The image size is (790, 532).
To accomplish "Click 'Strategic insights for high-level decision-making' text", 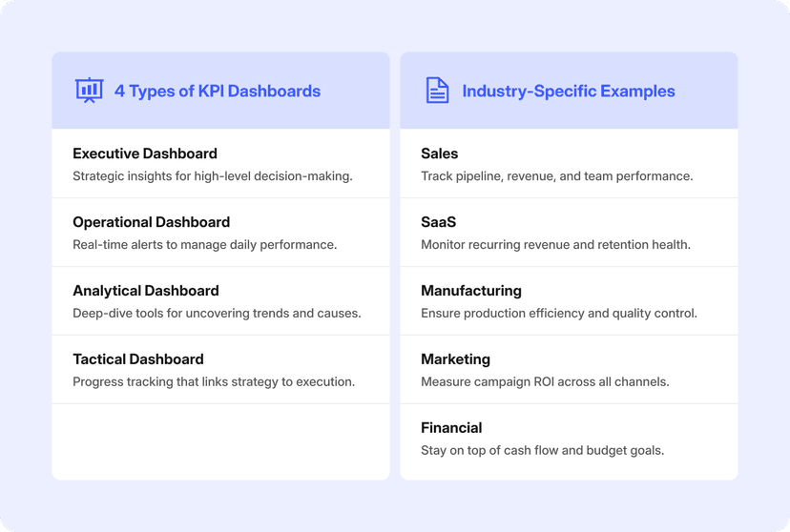I will coord(213,176).
